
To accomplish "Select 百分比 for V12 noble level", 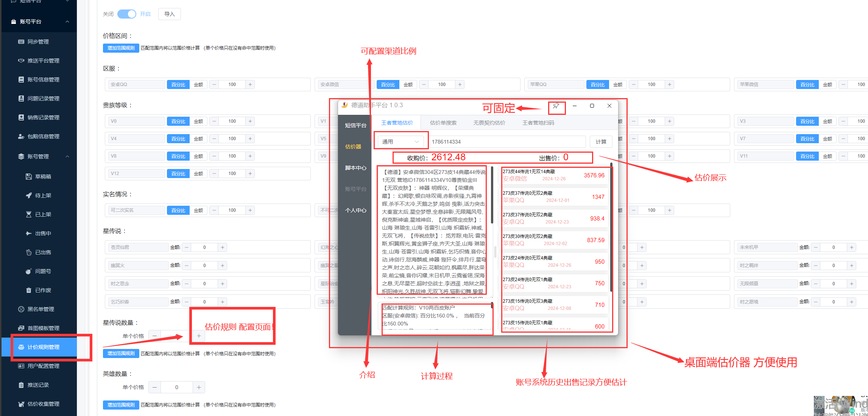I will click(178, 174).
